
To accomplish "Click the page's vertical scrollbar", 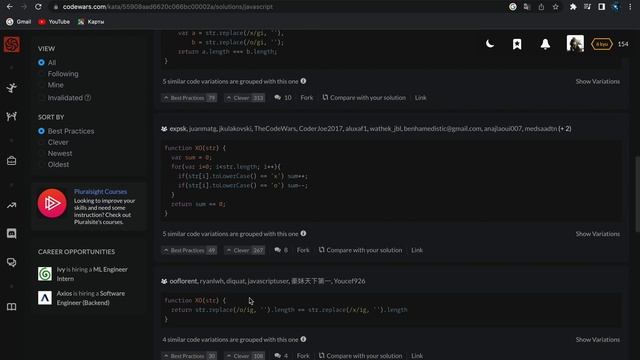I will coord(637,194).
